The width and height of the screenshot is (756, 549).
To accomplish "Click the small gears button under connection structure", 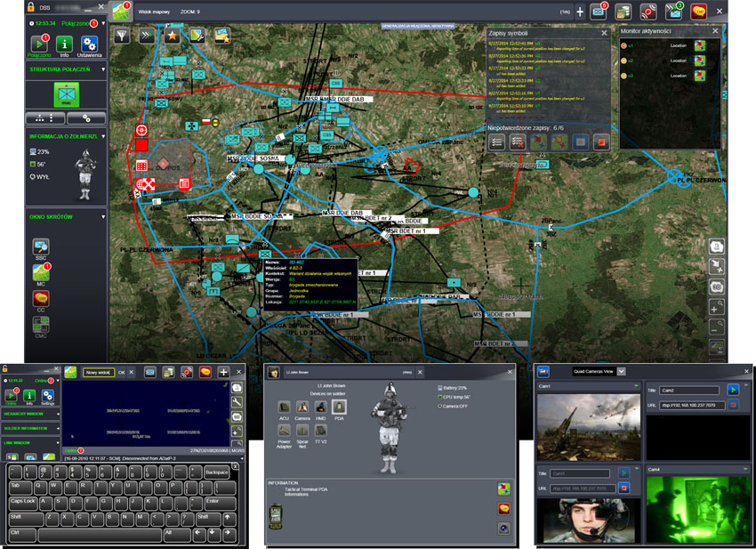I will point(86,117).
